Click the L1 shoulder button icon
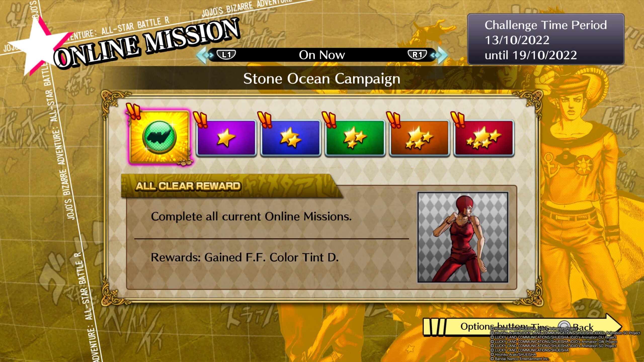644x362 pixels. point(226,55)
